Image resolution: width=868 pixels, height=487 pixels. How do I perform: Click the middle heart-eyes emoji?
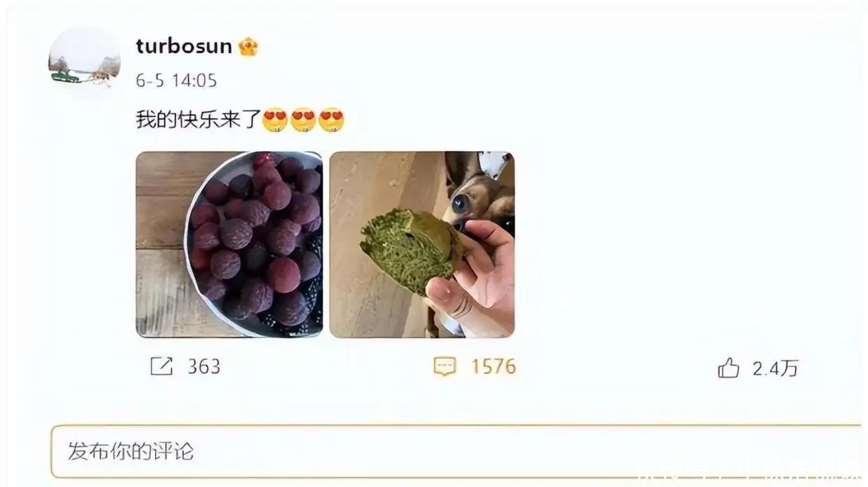coord(303,120)
